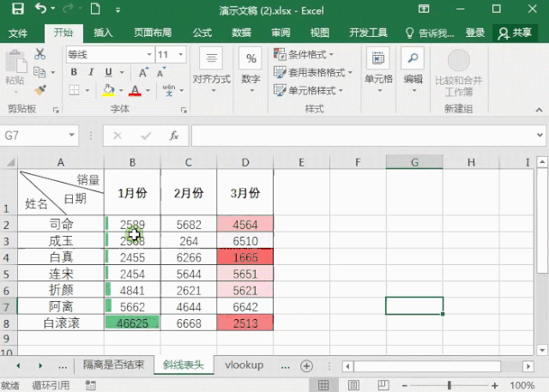The height and width of the screenshot is (392, 549).
Task: Switch to the 页面布局 tab
Action: 153,33
